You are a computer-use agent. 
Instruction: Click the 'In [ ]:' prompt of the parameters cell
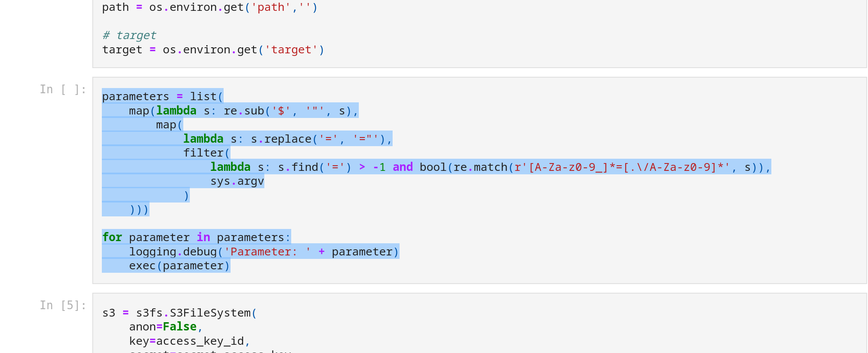(x=63, y=89)
